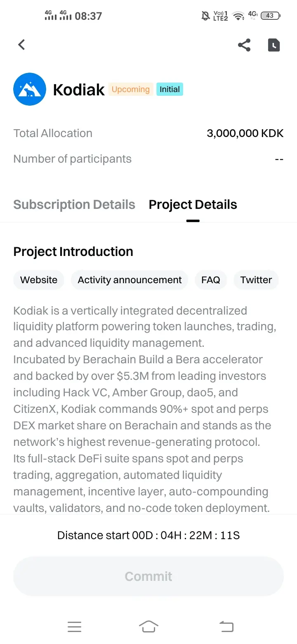Open Android recent apps menu
The height and width of the screenshot is (644, 297).
(74, 627)
